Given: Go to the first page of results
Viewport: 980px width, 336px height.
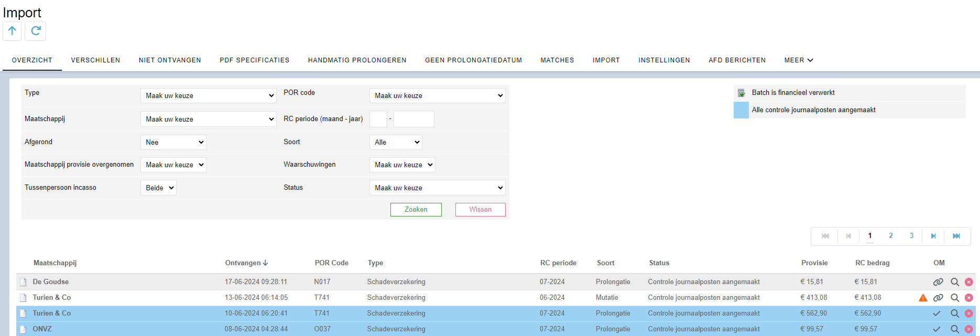Looking at the screenshot, I should 825,236.
